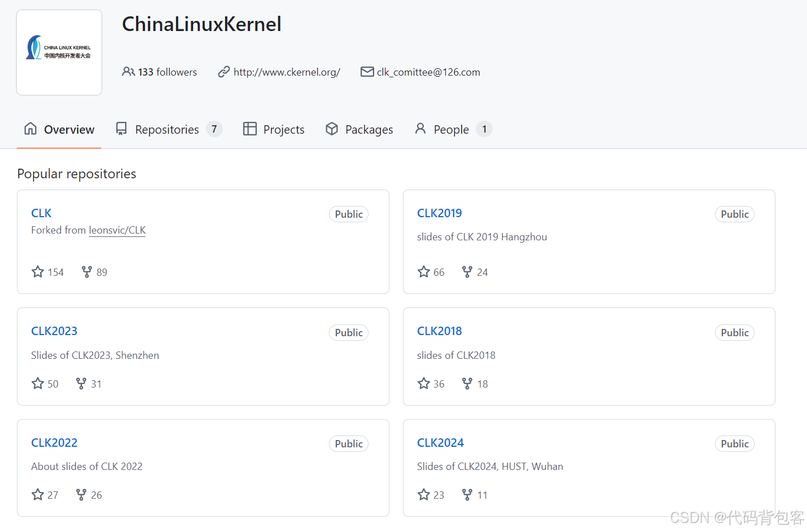Click the fork icon on CLK2022 card
The width and height of the screenshot is (807, 532).
[x=81, y=495]
